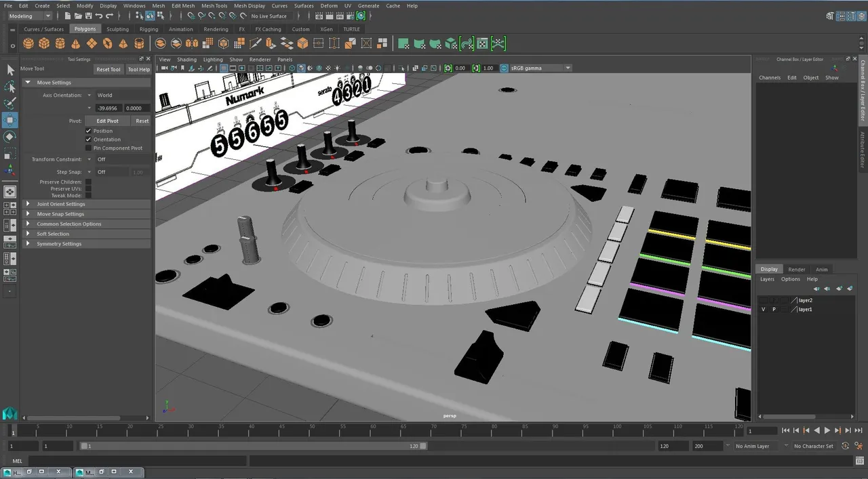Jump to the end of the playback range

click(858, 430)
